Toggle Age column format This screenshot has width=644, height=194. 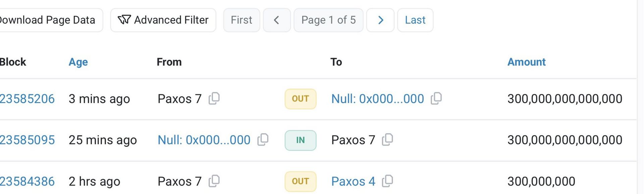(x=78, y=62)
